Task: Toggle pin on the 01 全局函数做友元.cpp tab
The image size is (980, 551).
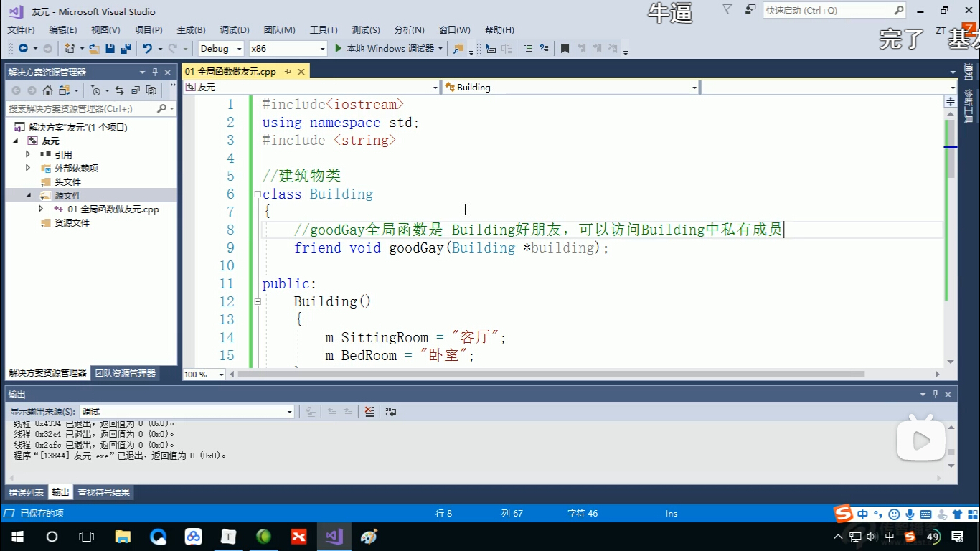Action: (288, 72)
